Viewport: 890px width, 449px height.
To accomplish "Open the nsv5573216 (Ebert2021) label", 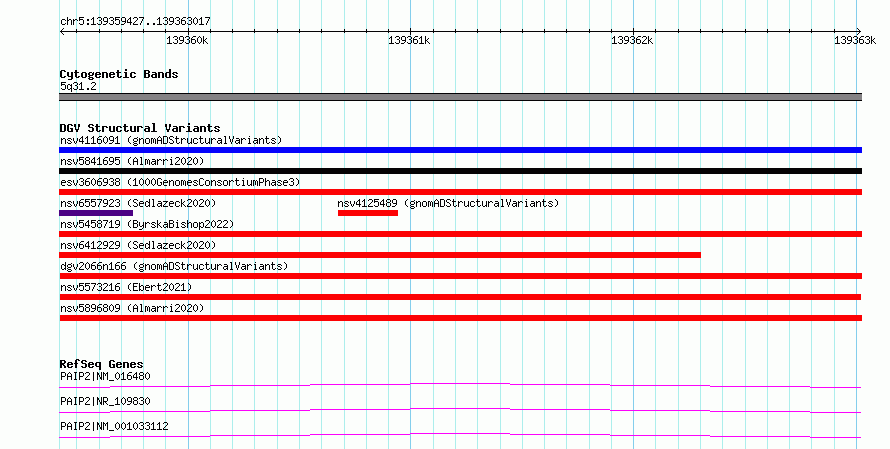I will pyautogui.click(x=126, y=287).
